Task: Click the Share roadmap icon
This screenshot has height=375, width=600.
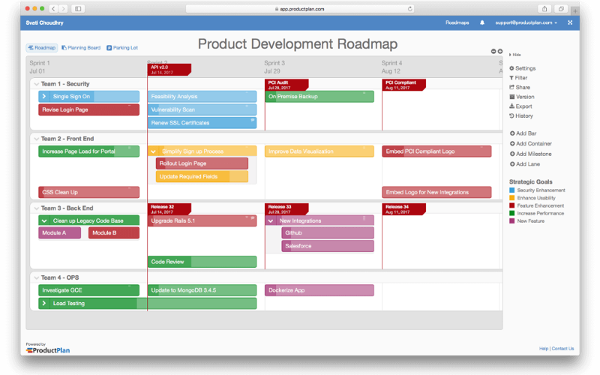Action: [511, 87]
